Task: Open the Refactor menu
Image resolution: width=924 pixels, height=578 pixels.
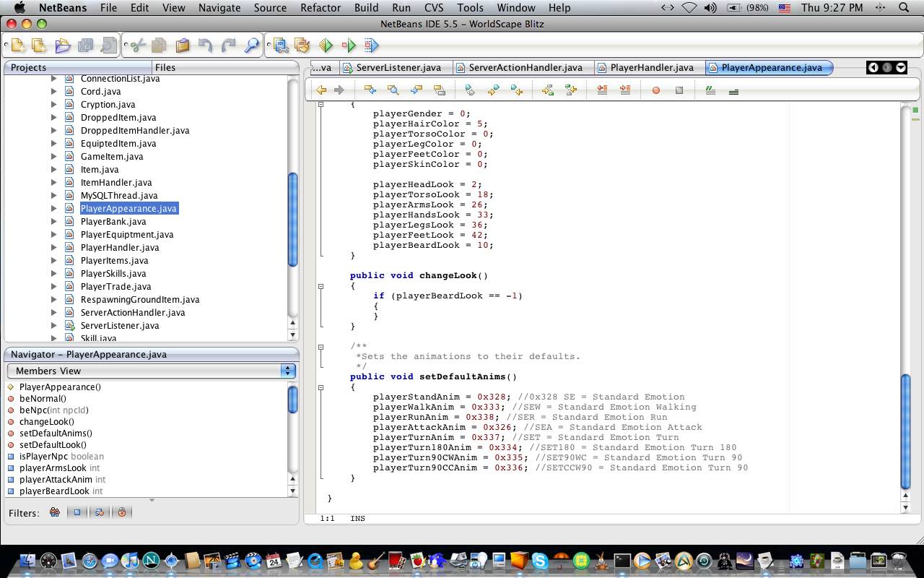Action: tap(321, 7)
